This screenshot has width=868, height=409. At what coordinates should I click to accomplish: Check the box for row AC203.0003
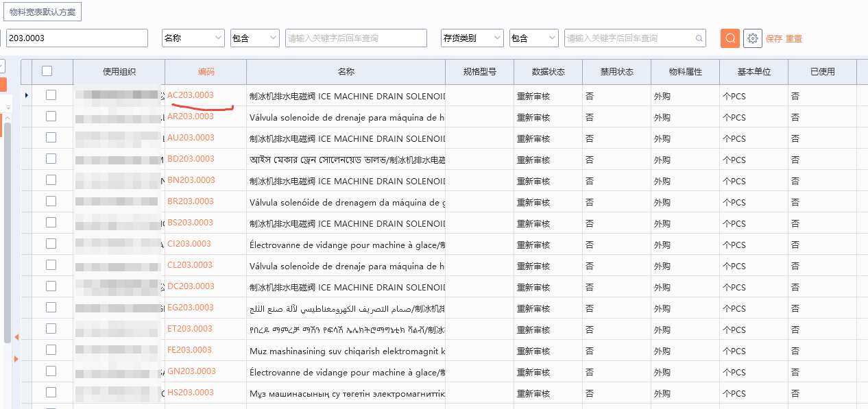point(51,95)
